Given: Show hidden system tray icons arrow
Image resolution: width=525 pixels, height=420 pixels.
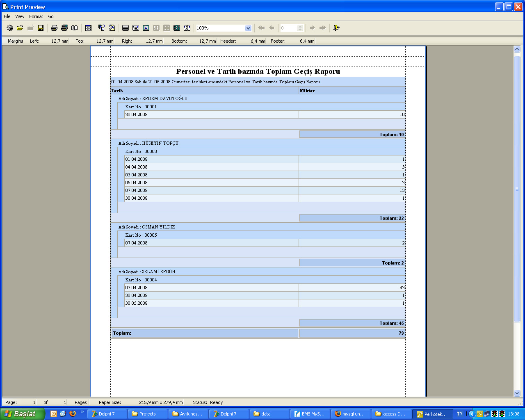Looking at the screenshot, I should 472,414.
